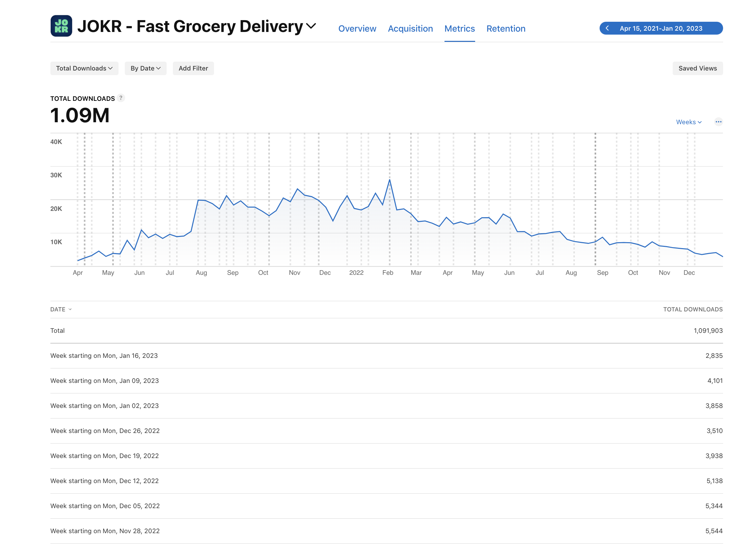This screenshot has height=547, width=756.
Task: Click the previous date range arrow
Action: [607, 28]
